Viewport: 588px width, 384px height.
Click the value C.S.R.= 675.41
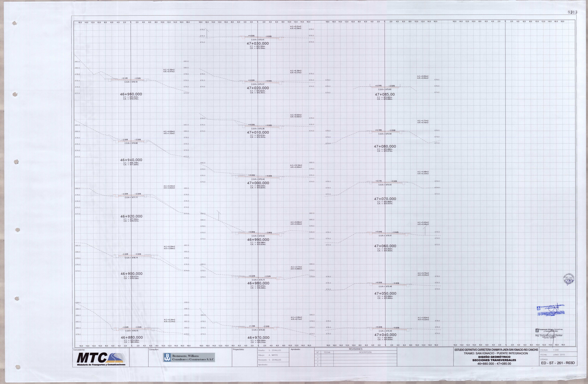(258, 40)
